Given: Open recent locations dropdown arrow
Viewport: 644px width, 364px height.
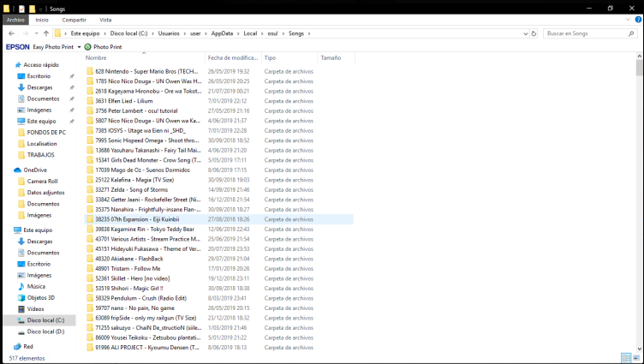Looking at the screenshot, I should pyautogui.click(x=37, y=33).
